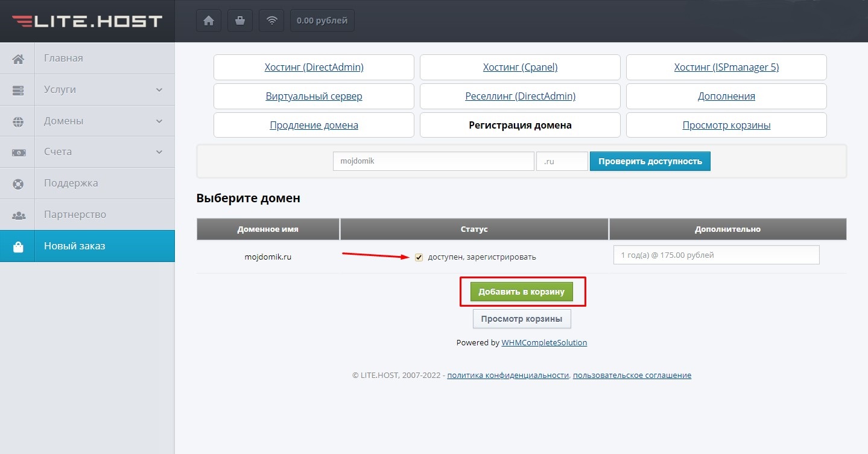Click the home icon next to Главная

18,59
